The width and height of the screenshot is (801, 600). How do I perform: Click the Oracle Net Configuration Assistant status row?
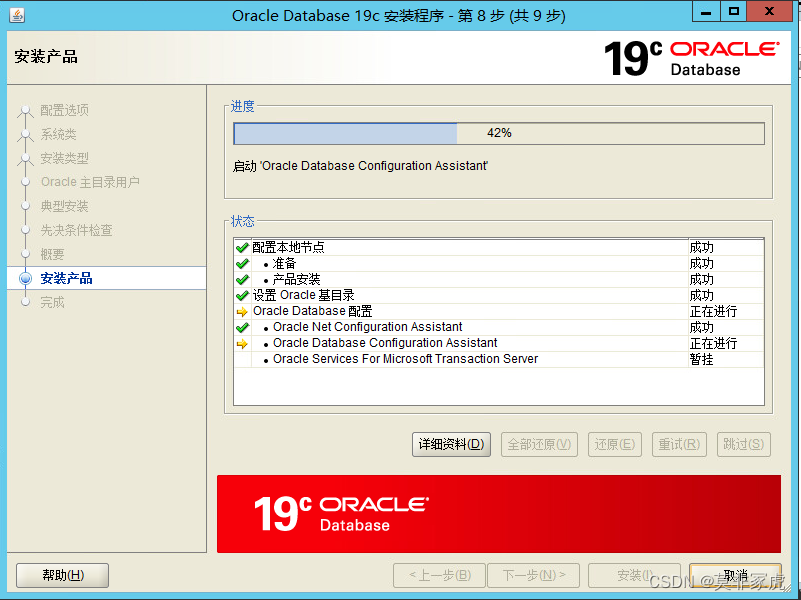[x=368, y=327]
